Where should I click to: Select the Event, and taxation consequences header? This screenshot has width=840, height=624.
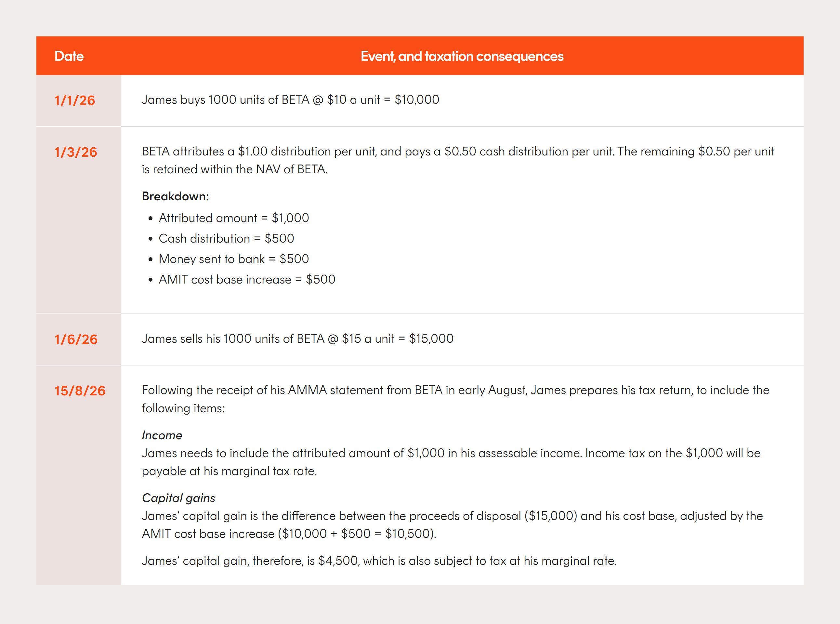462,56
